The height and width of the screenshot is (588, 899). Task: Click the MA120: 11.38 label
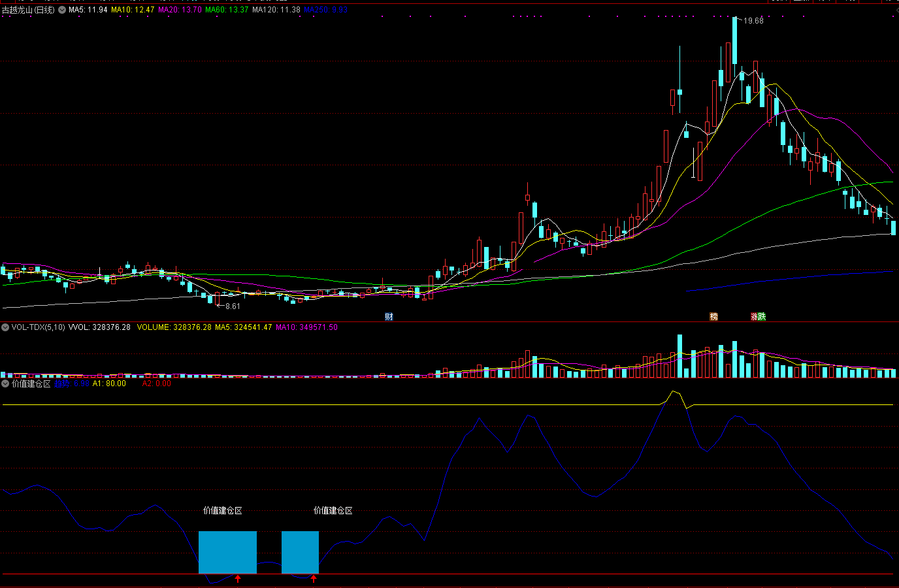click(x=276, y=10)
